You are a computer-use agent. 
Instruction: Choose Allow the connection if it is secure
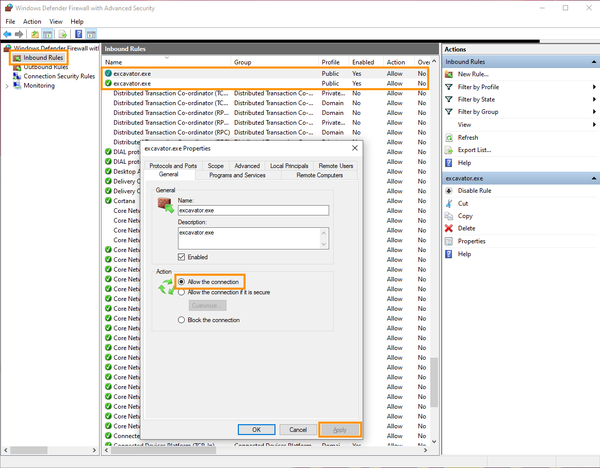(181, 292)
